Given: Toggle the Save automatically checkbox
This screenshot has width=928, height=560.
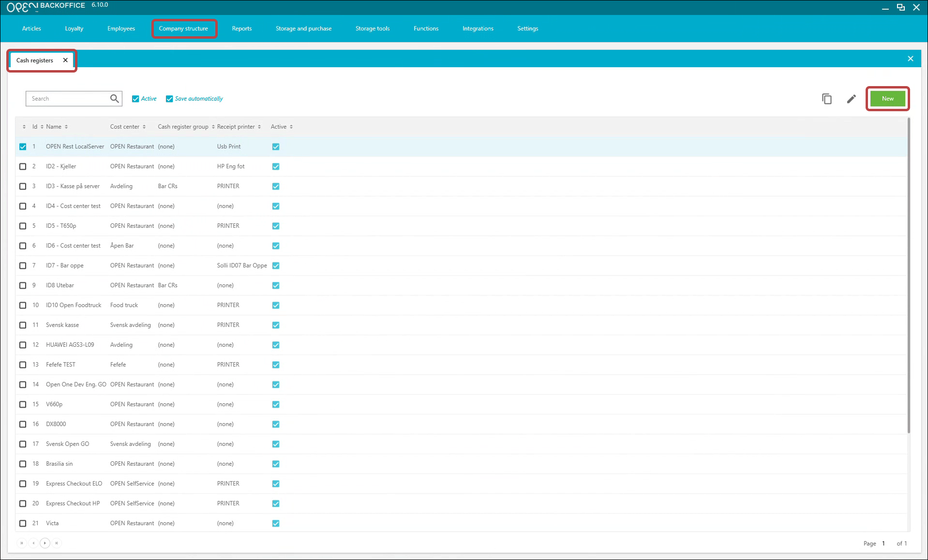Looking at the screenshot, I should (169, 99).
